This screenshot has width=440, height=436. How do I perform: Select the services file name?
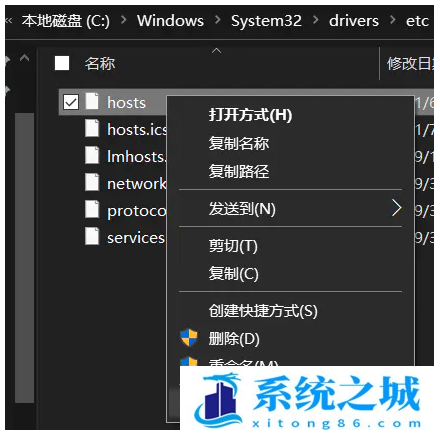click(x=136, y=238)
